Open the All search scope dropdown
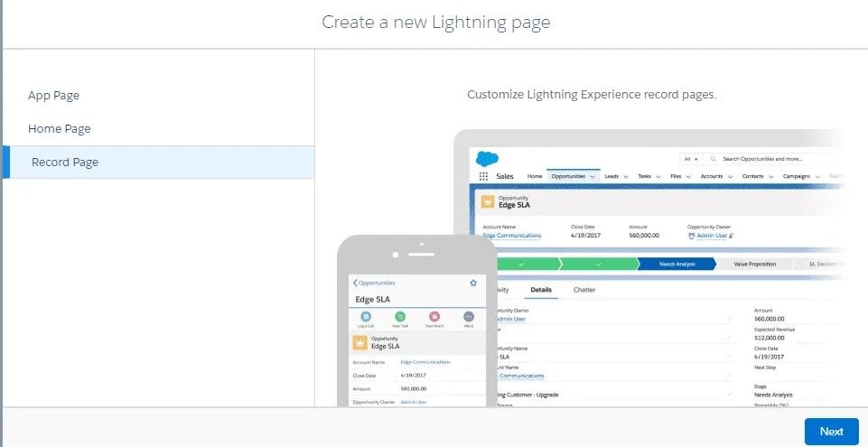This screenshot has width=868, height=447. point(691,159)
